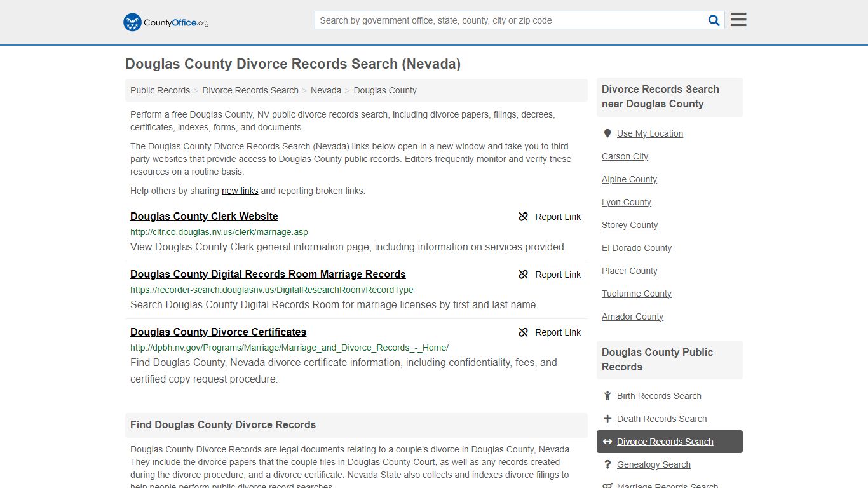Go to Douglas County breadcrumb
Screen dimensions: 868x488
click(385, 90)
